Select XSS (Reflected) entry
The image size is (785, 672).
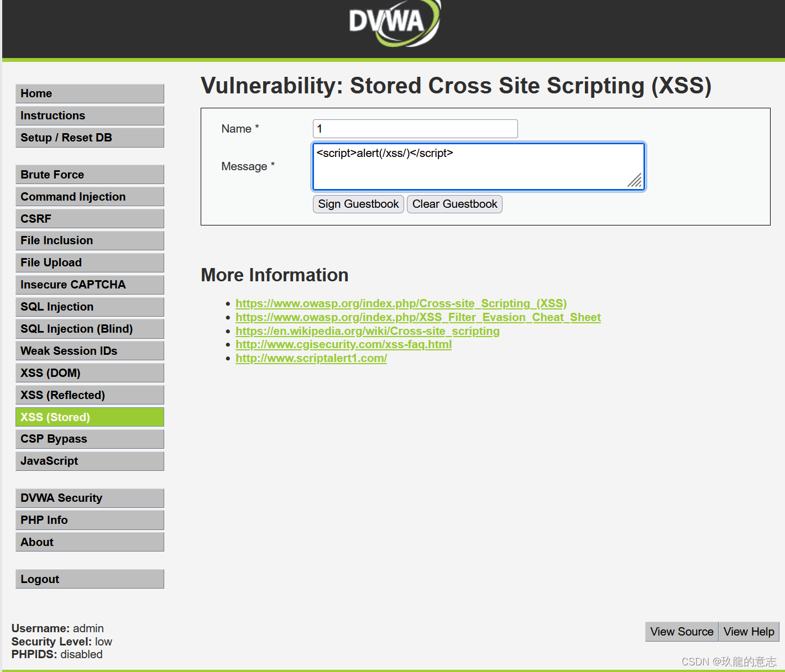click(x=90, y=395)
